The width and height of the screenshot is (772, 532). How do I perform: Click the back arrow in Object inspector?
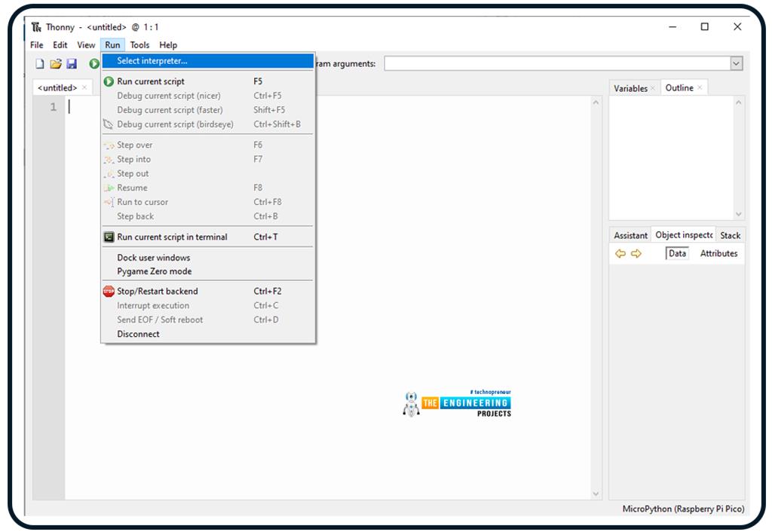[620, 254]
